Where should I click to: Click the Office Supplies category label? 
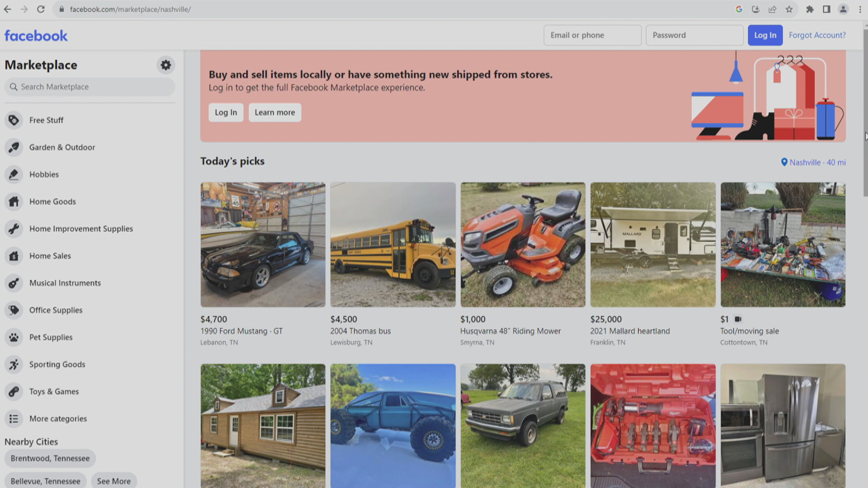(56, 310)
